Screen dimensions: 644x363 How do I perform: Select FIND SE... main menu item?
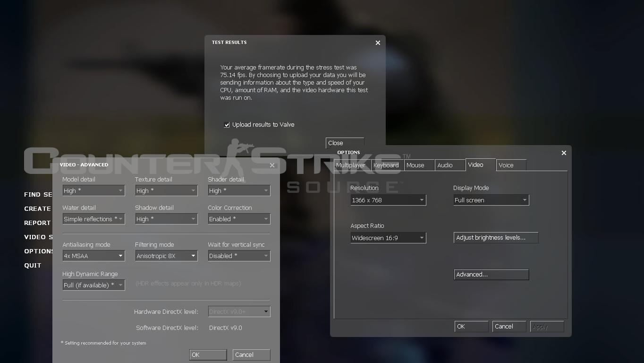tap(38, 194)
